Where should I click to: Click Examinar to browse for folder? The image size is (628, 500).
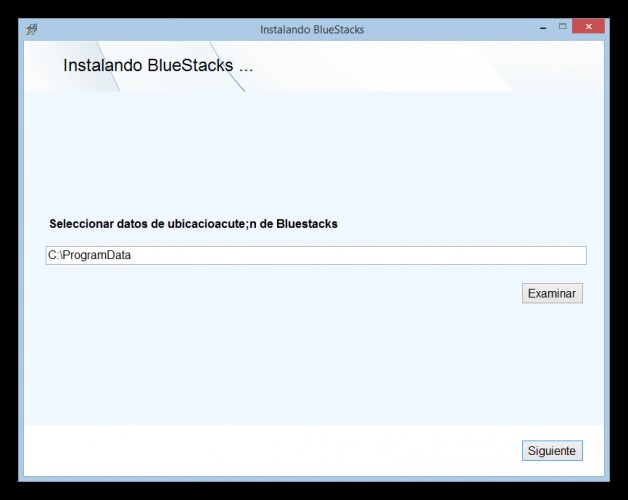pos(552,293)
